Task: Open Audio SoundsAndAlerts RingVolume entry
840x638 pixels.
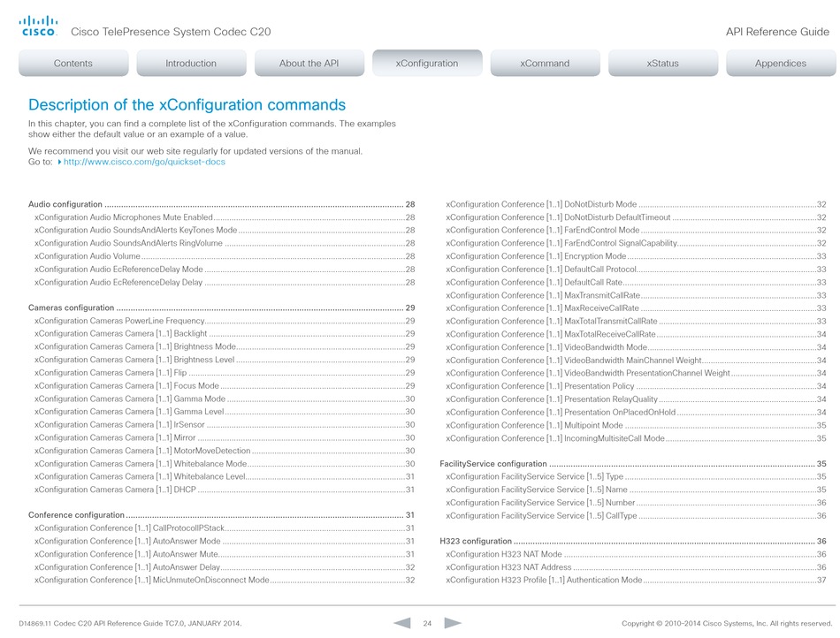Action: tap(225, 243)
